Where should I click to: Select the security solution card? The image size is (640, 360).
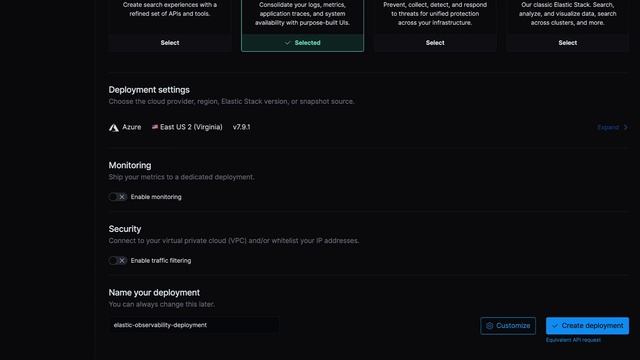coord(435,43)
